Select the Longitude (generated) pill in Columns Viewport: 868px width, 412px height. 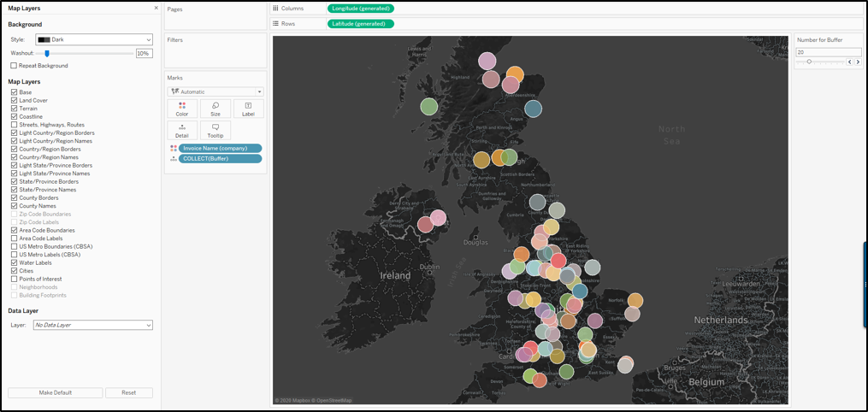(360, 9)
